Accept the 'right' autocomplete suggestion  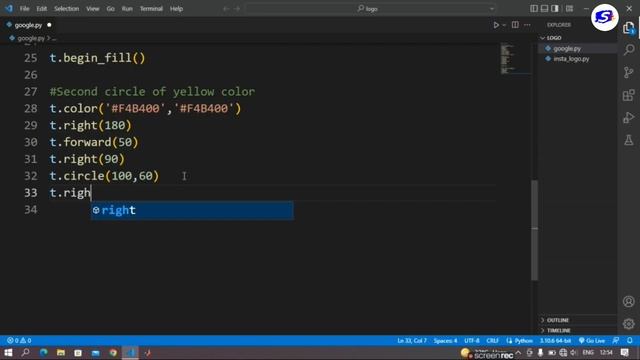click(192, 210)
